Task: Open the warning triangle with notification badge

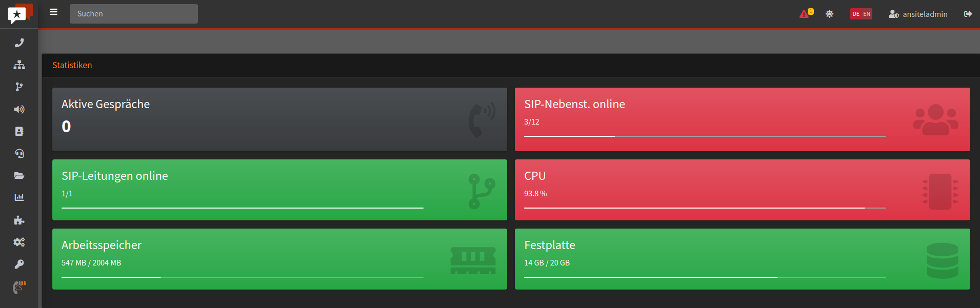Action: pos(804,14)
